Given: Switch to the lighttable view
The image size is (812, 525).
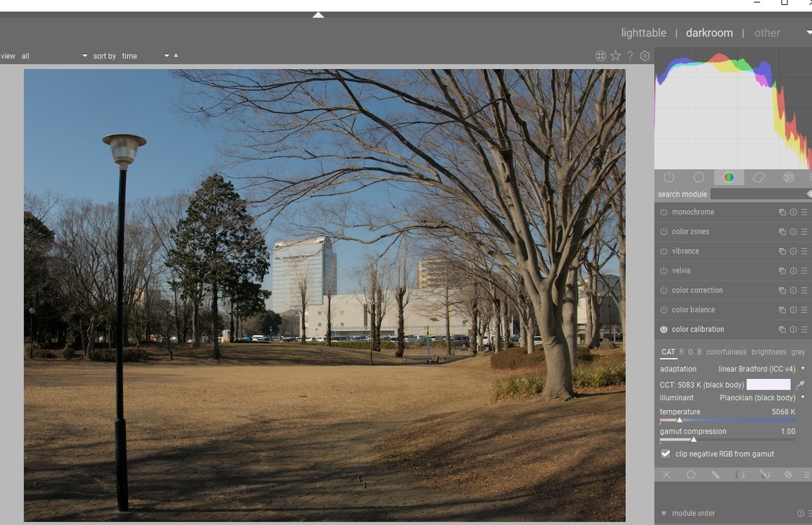Looking at the screenshot, I should tap(643, 32).
